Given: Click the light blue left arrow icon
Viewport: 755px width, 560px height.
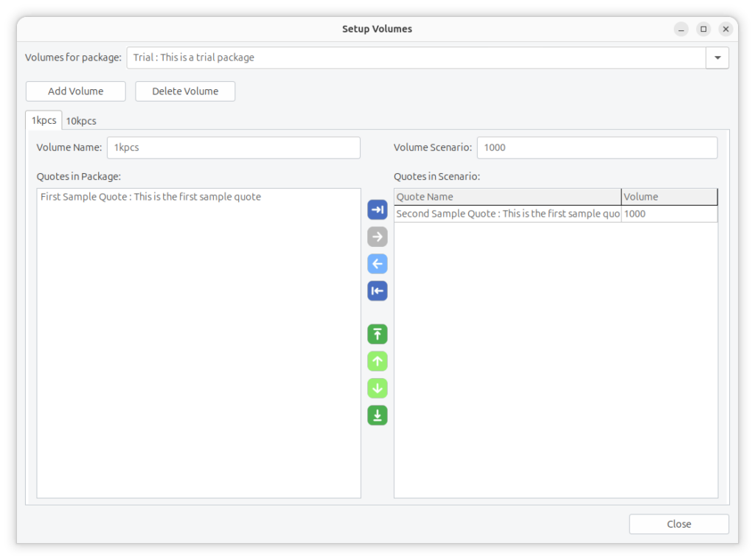Looking at the screenshot, I should (377, 264).
